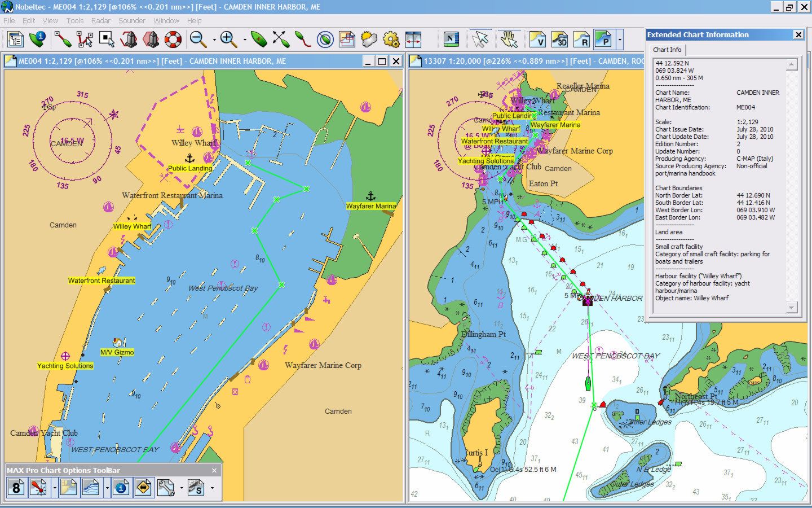Click the Yachting Solutions label on left chart

click(65, 366)
